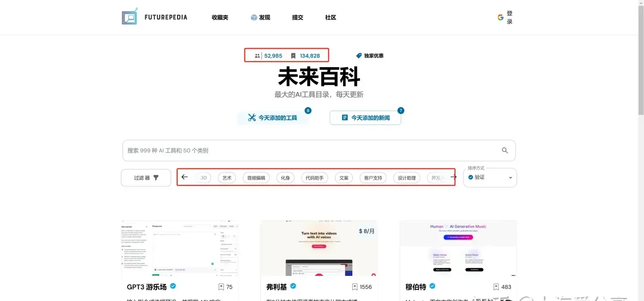
Task: Select the 文案 category chip
Action: [x=344, y=178]
